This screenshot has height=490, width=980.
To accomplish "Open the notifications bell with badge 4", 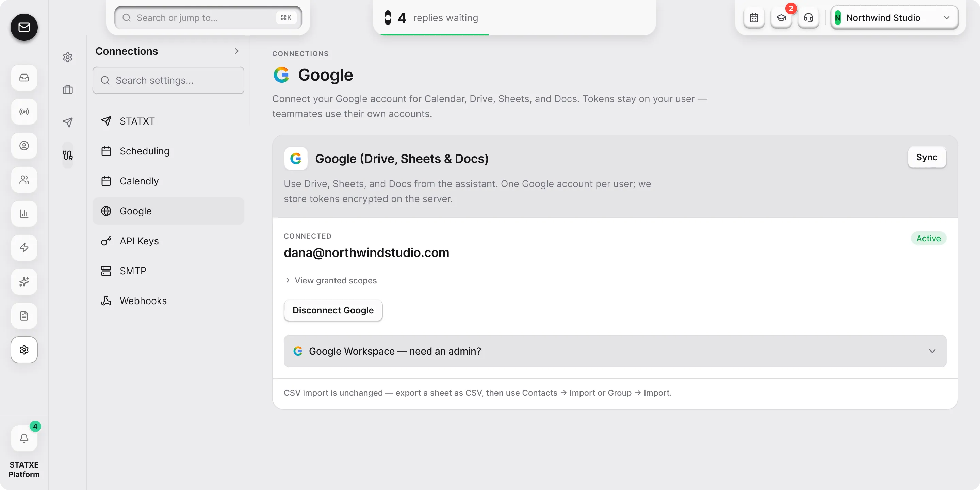I will click(24, 438).
